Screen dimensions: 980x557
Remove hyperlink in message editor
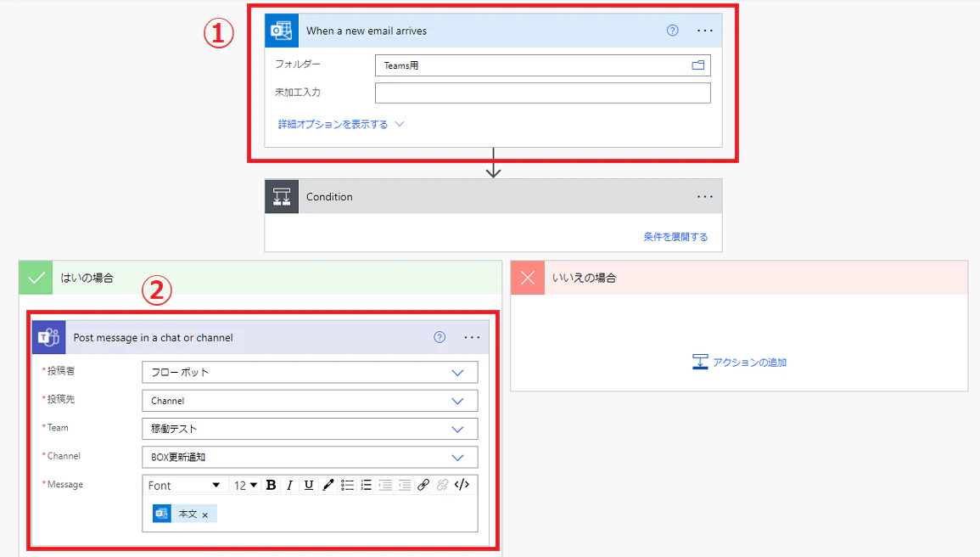tap(443, 485)
